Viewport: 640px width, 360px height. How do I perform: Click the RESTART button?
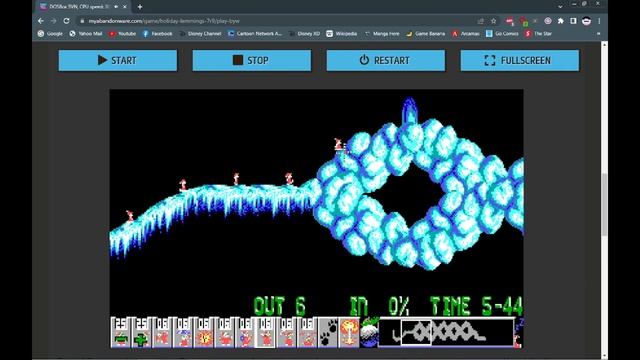click(x=386, y=60)
